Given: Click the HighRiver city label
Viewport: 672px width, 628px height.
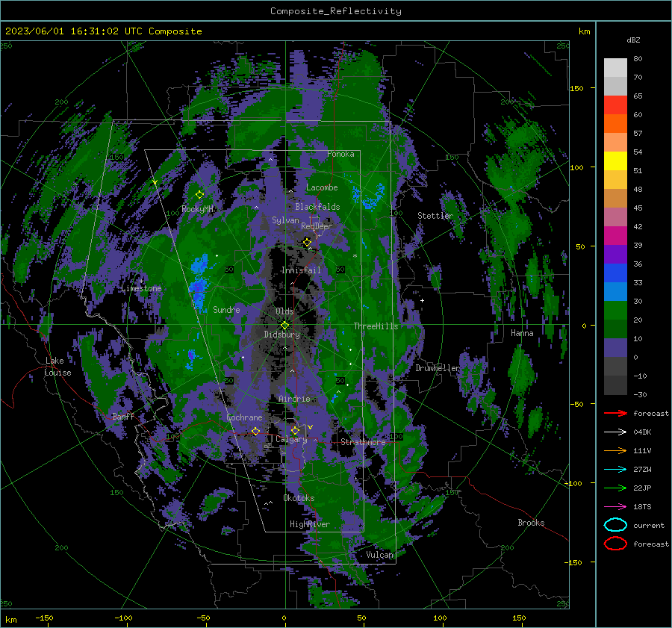Looking at the screenshot, I should point(310,524).
